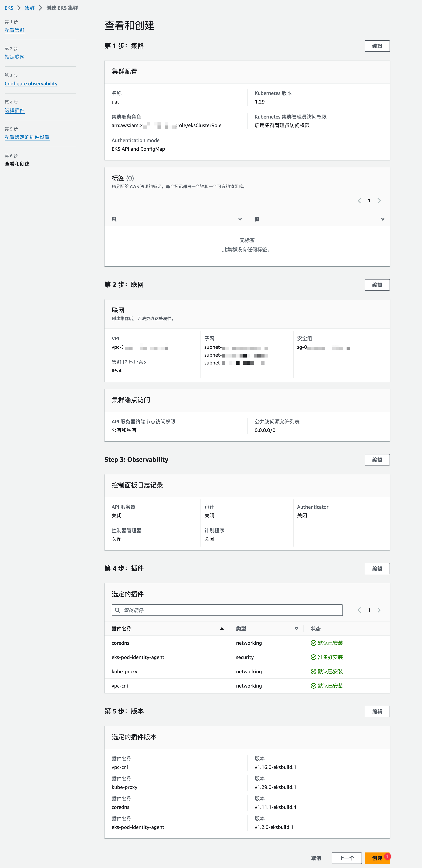Select the coredns row name
Image resolution: width=422 pixels, height=868 pixels.
pyautogui.click(x=121, y=643)
